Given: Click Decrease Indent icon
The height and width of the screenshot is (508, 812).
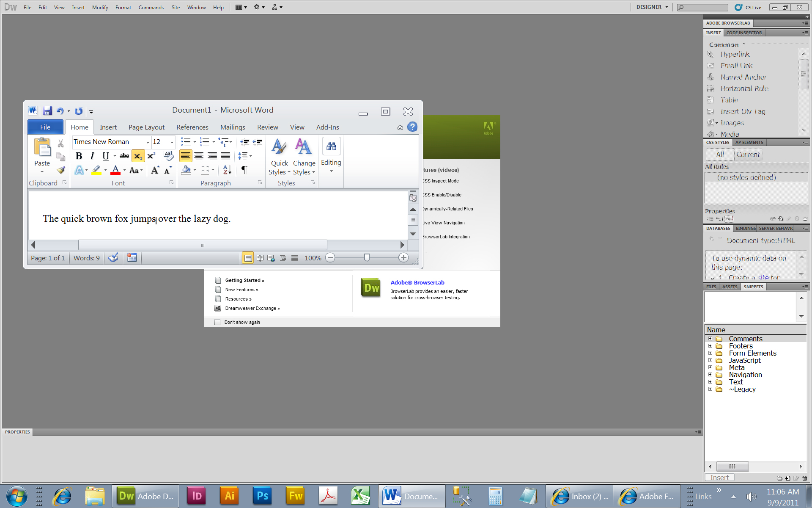Looking at the screenshot, I should coord(244,142).
